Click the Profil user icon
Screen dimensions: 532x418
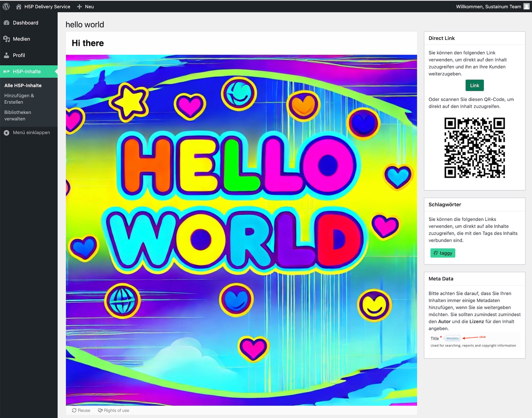click(6, 55)
